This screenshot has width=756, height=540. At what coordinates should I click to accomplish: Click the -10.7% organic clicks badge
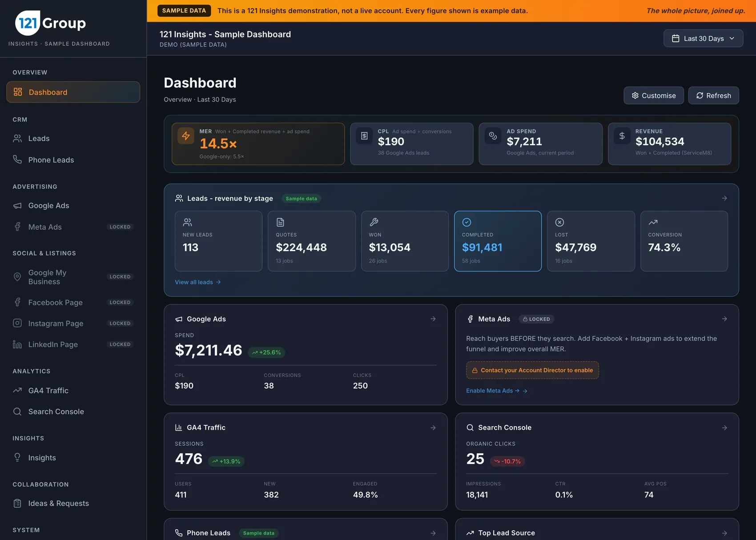[507, 461]
